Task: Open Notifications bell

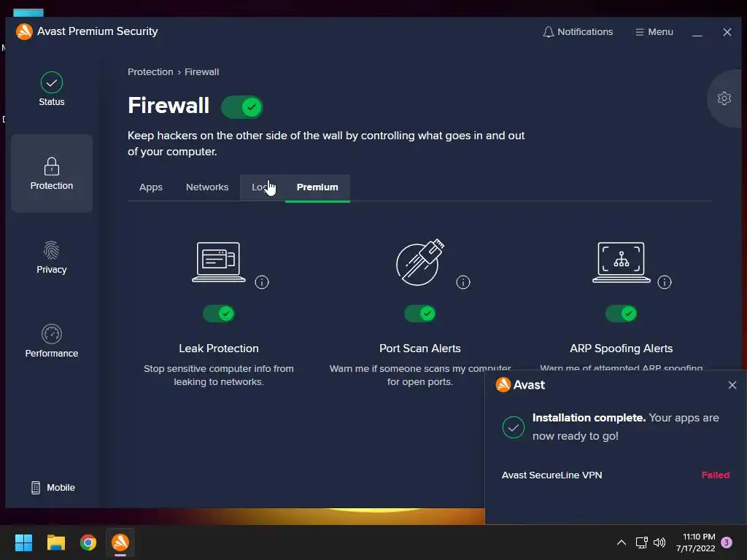Action: [578, 32]
